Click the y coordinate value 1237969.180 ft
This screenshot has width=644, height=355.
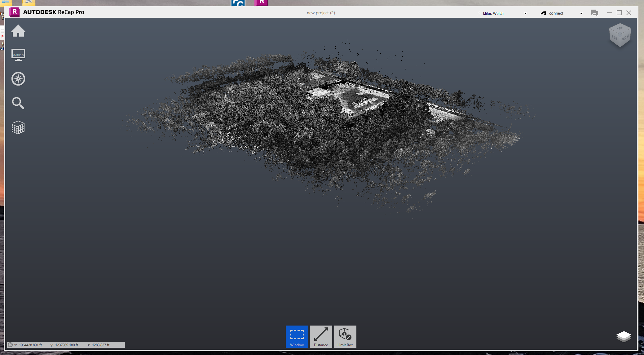[x=67, y=345]
